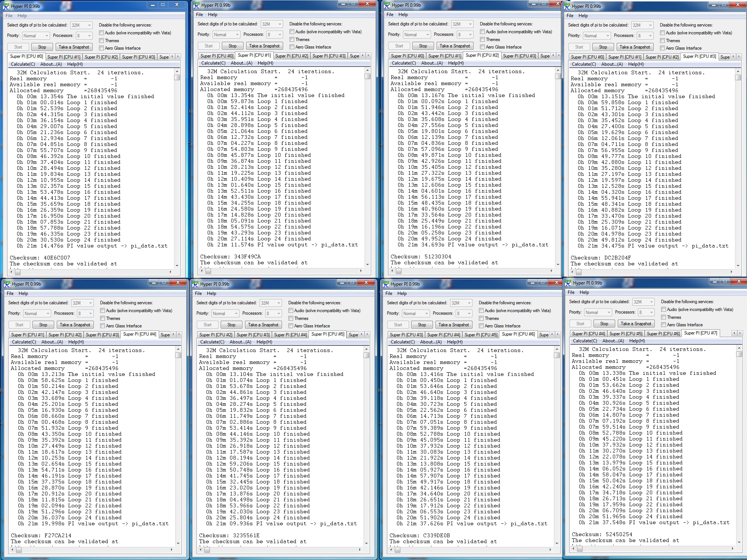Click scroll up arrow of log with checksum 51230304

[558, 70]
